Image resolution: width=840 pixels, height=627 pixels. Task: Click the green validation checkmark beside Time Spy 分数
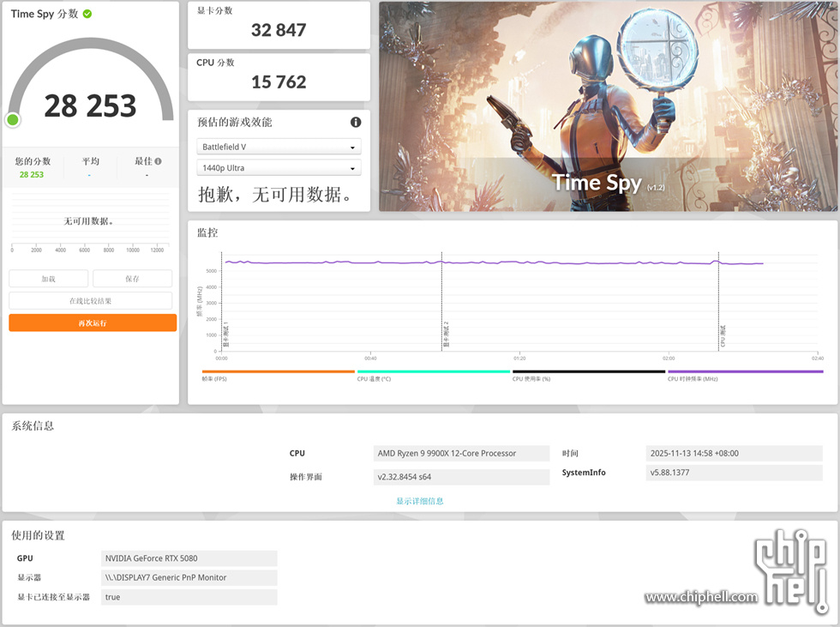point(87,15)
